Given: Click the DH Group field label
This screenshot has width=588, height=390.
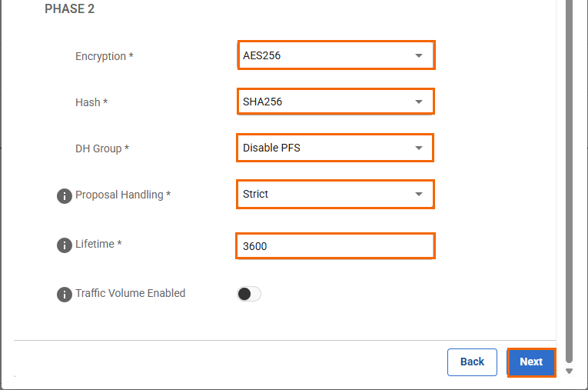Looking at the screenshot, I should pos(101,148).
